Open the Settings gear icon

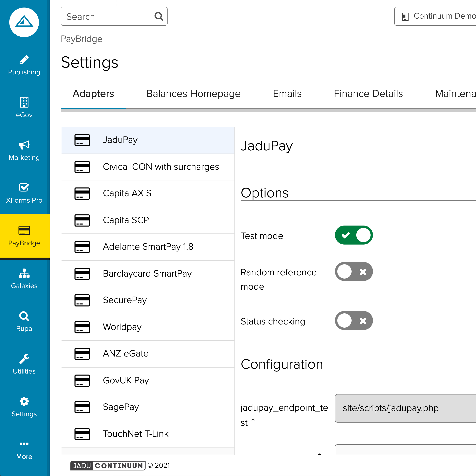[24, 401]
